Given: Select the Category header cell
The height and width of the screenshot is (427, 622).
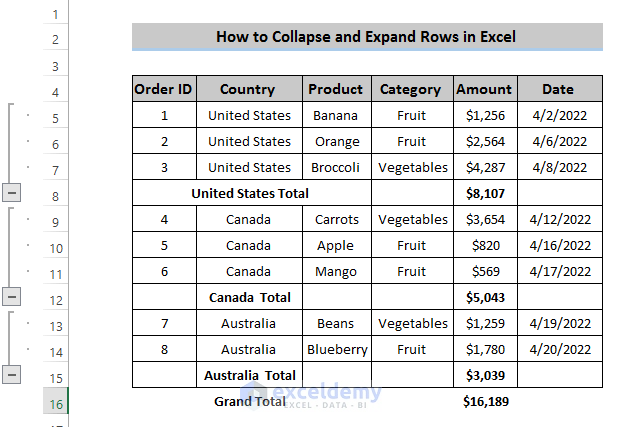Looking at the screenshot, I should click(x=411, y=89).
